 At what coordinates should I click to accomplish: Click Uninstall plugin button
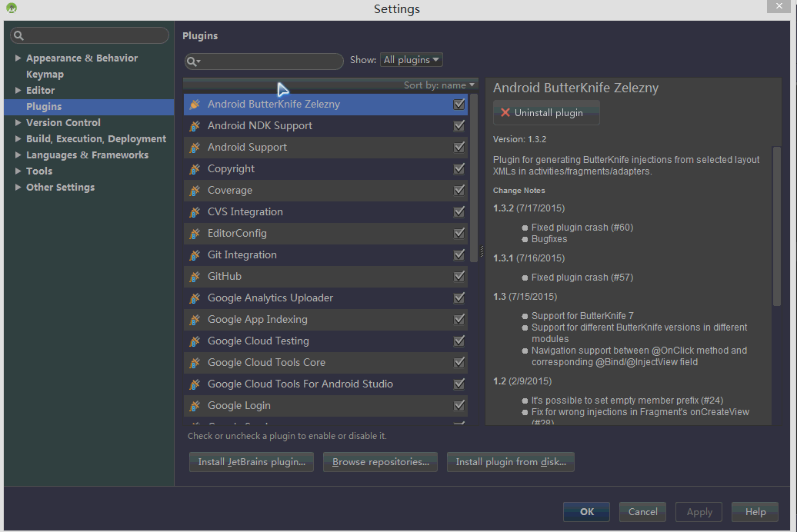coord(546,113)
